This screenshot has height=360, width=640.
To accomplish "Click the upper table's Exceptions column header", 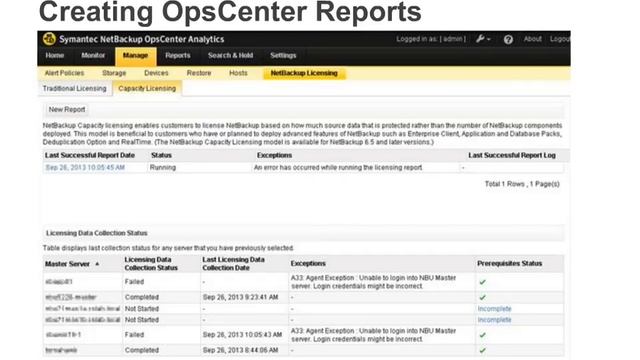I will pyautogui.click(x=274, y=156).
